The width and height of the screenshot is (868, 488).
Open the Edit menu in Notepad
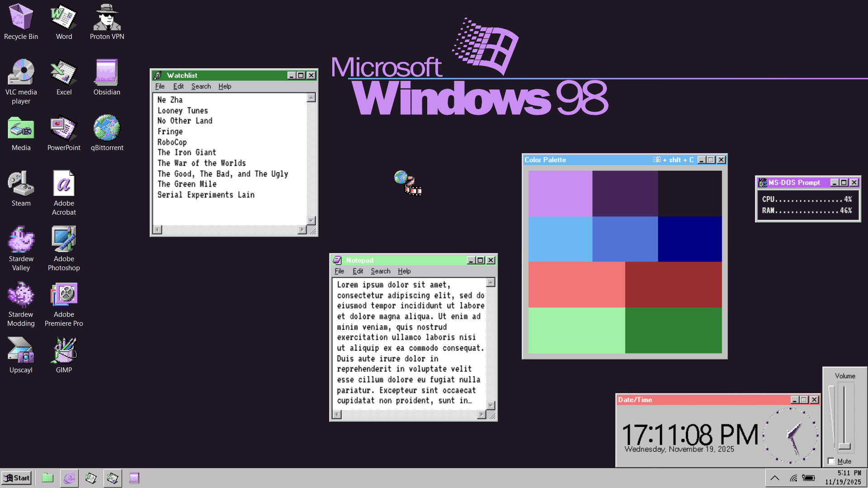(x=358, y=271)
